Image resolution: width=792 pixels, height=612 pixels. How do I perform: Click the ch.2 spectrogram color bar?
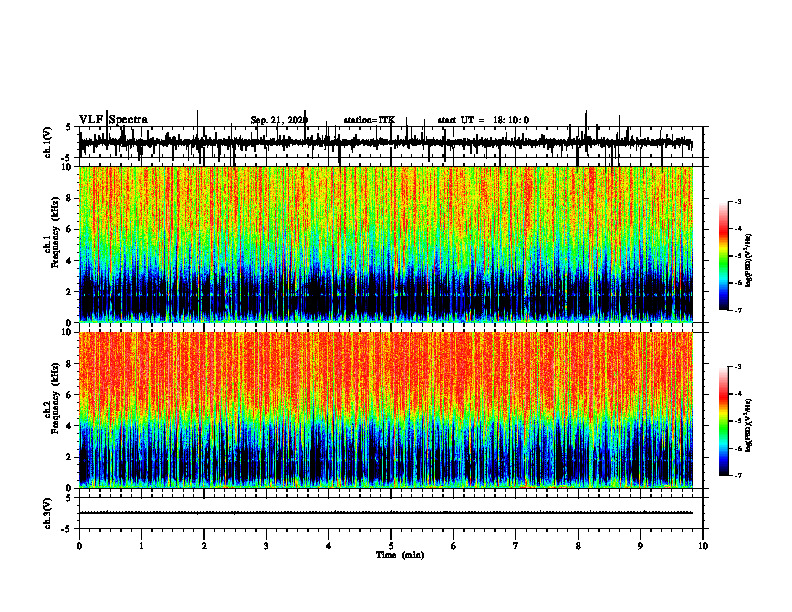[x=723, y=421]
